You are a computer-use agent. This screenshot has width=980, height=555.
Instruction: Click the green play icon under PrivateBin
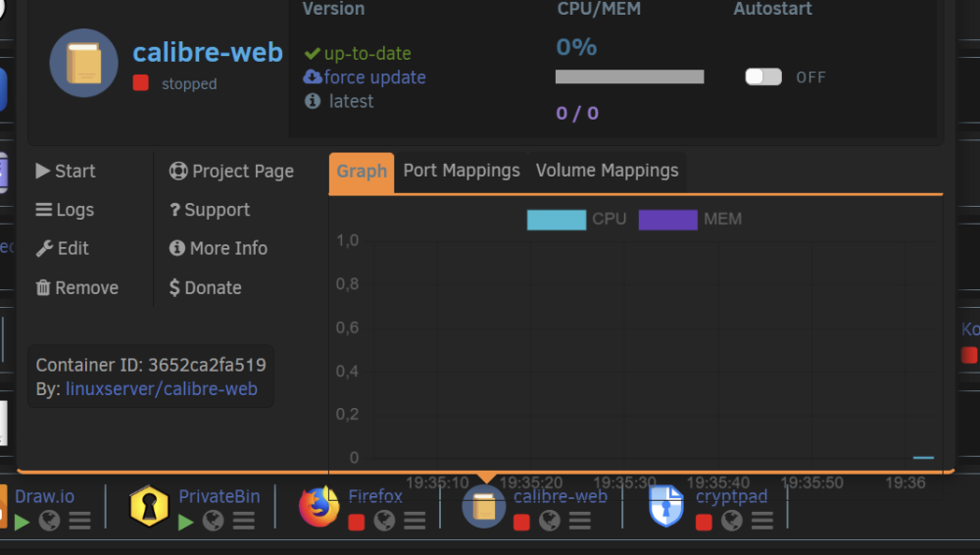(x=185, y=522)
